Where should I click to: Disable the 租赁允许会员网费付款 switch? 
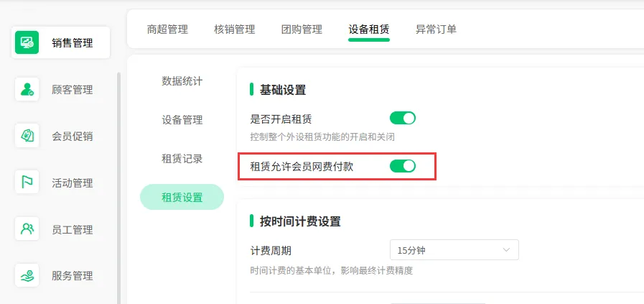pos(403,166)
